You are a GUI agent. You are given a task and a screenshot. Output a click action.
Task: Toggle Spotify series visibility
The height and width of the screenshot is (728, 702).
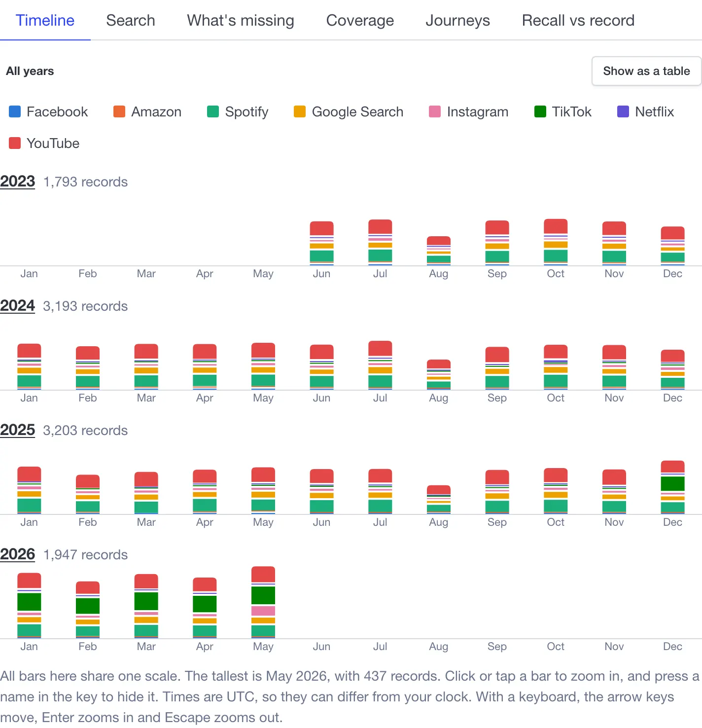point(238,112)
